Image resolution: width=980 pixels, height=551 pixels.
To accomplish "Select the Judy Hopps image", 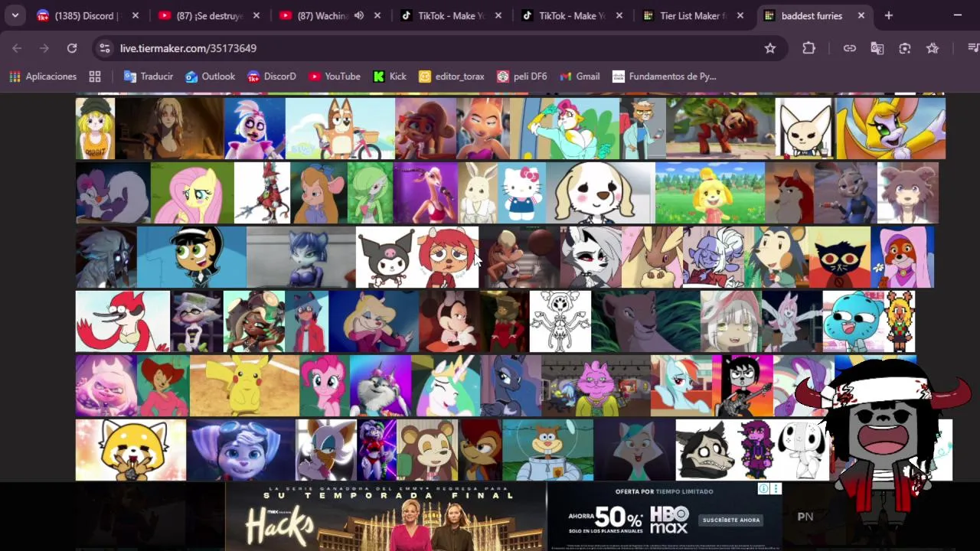I will point(845,193).
